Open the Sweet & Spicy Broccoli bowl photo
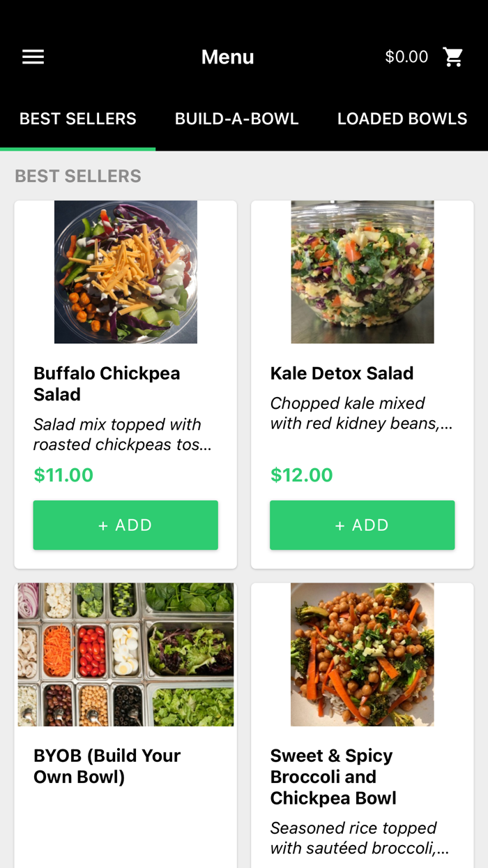Screen dimensions: 488x868 (x=362, y=654)
